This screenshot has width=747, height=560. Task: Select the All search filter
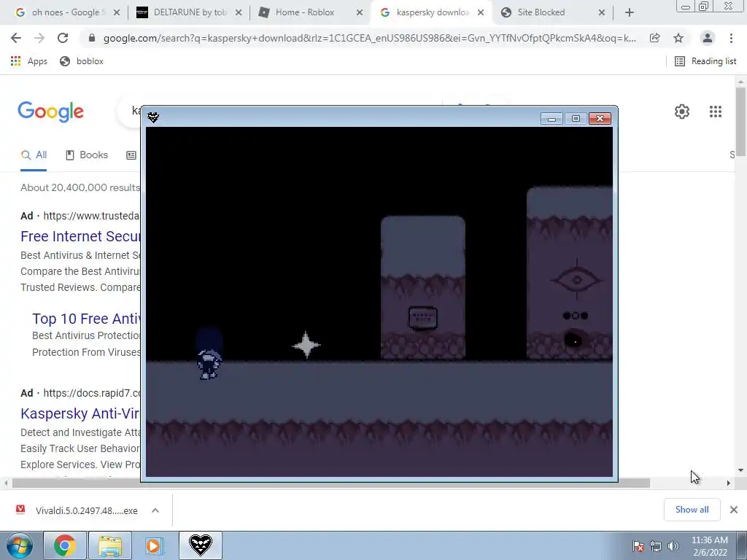coord(34,155)
